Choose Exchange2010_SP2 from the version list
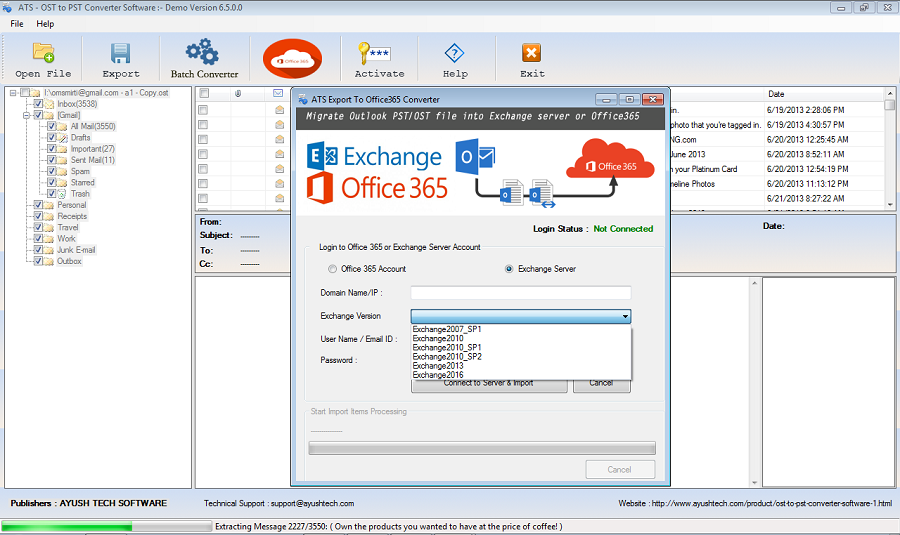 click(x=521, y=357)
